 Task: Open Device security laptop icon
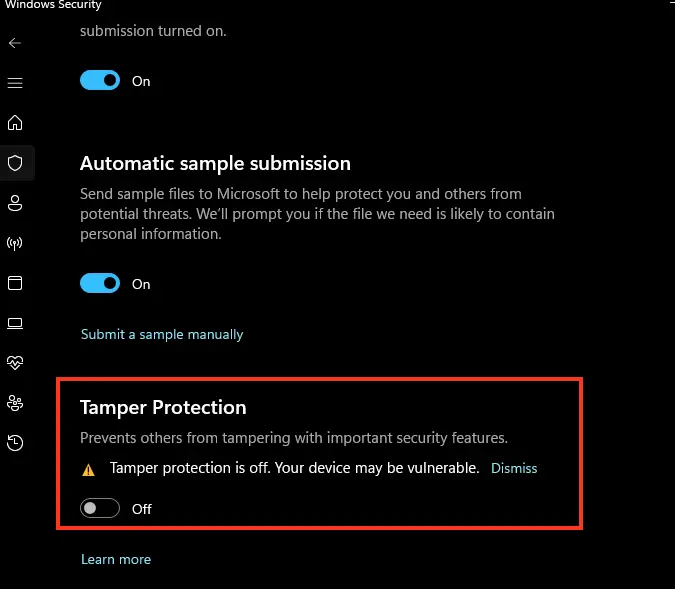[15, 323]
